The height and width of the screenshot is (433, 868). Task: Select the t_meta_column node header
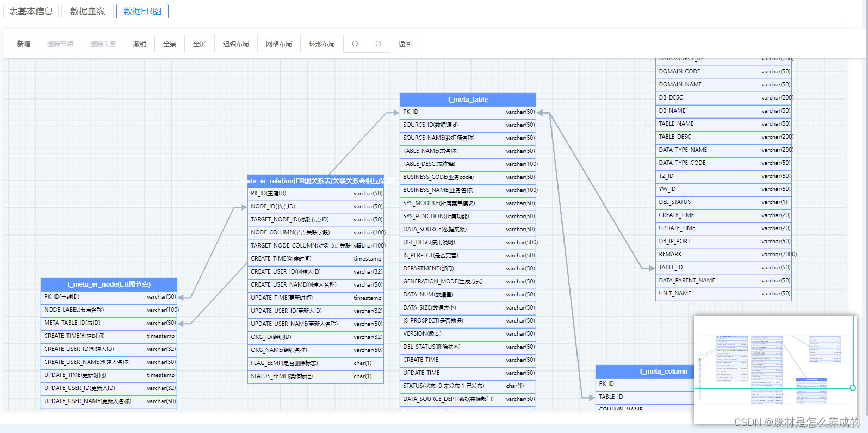click(x=644, y=371)
